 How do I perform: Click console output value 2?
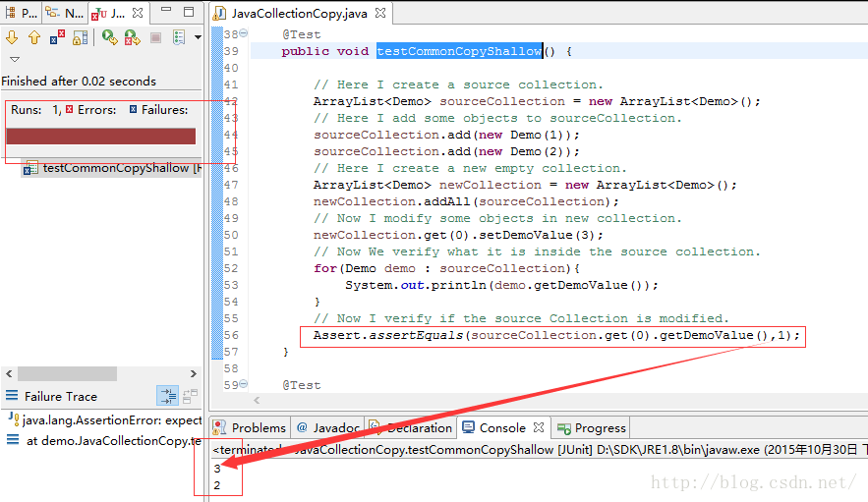click(x=217, y=485)
